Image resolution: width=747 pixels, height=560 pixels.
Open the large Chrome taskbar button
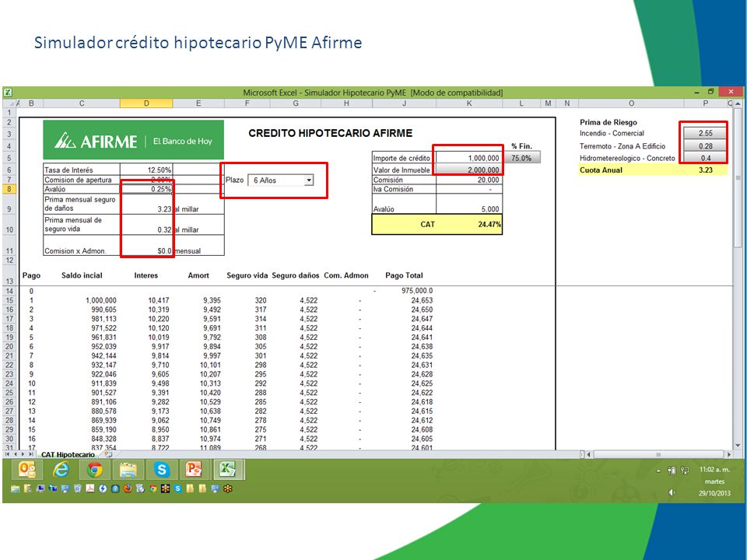click(x=95, y=470)
